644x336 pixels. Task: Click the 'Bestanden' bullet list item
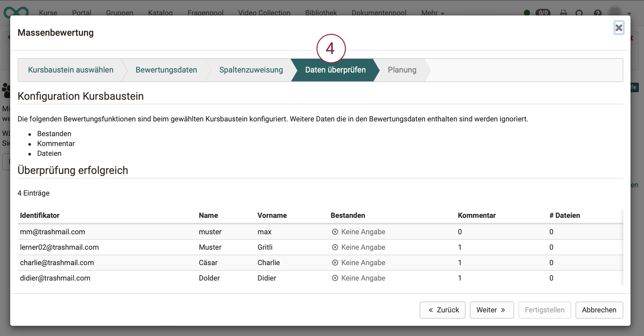[54, 134]
